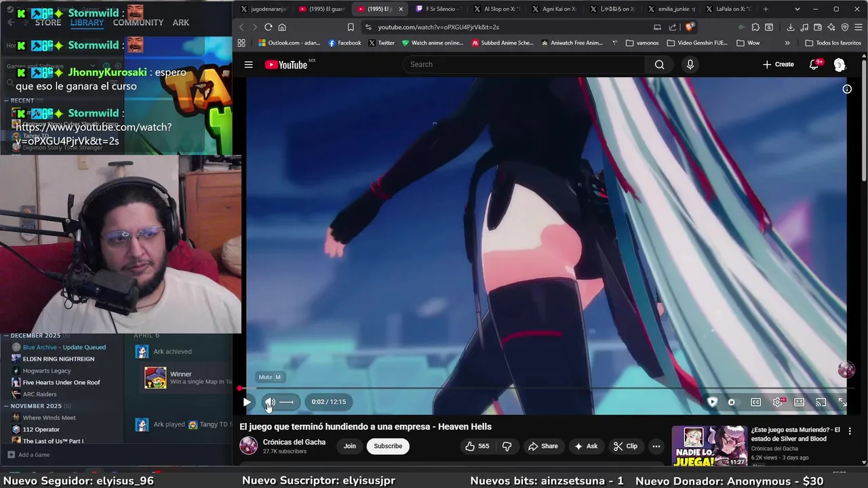This screenshot has width=868, height=488.
Task: Open Outlook.com bookmark
Action: (x=289, y=43)
